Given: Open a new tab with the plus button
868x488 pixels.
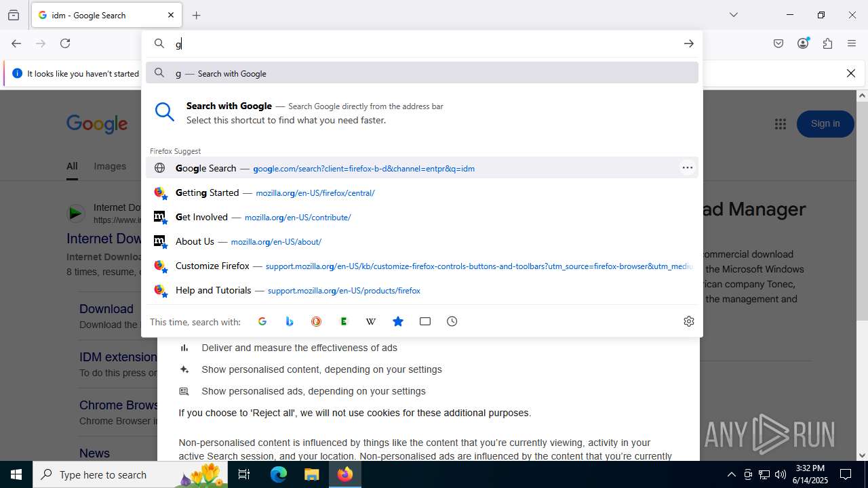Looking at the screenshot, I should coord(197,15).
